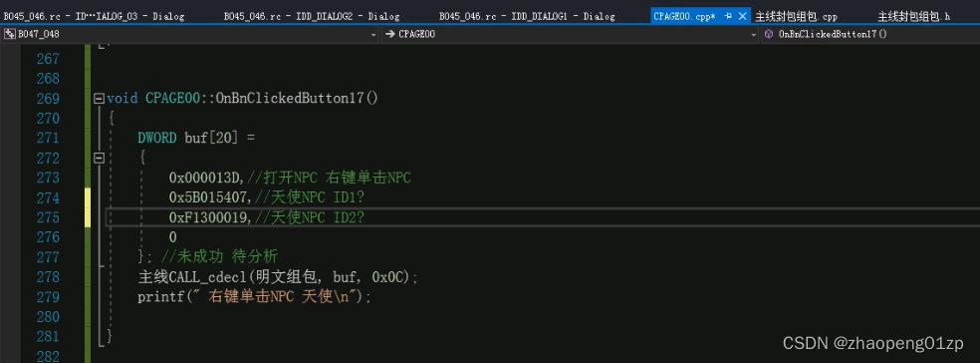
Task: Open the ID…IALOG_03 dialog tab
Action: 94,16
